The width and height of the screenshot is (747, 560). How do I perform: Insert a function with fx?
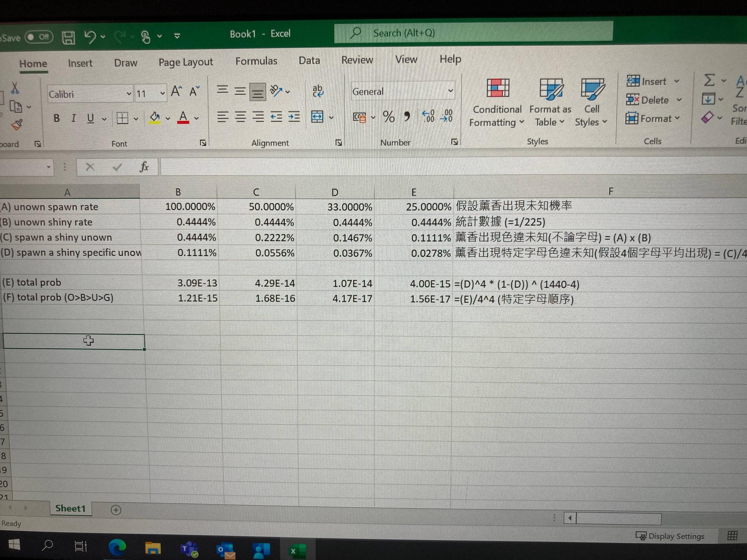click(144, 167)
